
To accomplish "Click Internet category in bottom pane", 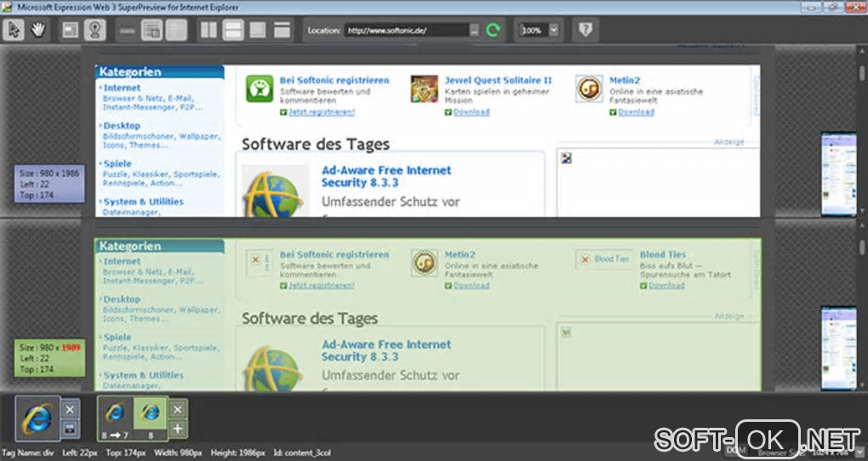I will 122,261.
